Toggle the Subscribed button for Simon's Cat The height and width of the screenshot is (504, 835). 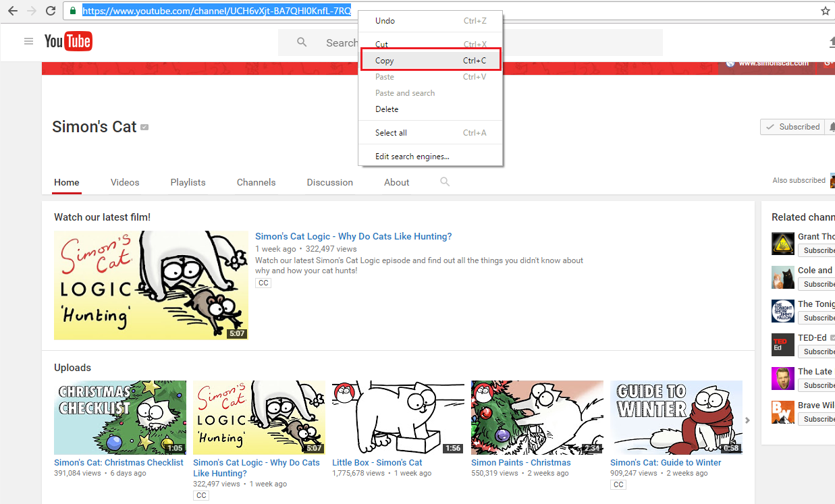(x=791, y=127)
